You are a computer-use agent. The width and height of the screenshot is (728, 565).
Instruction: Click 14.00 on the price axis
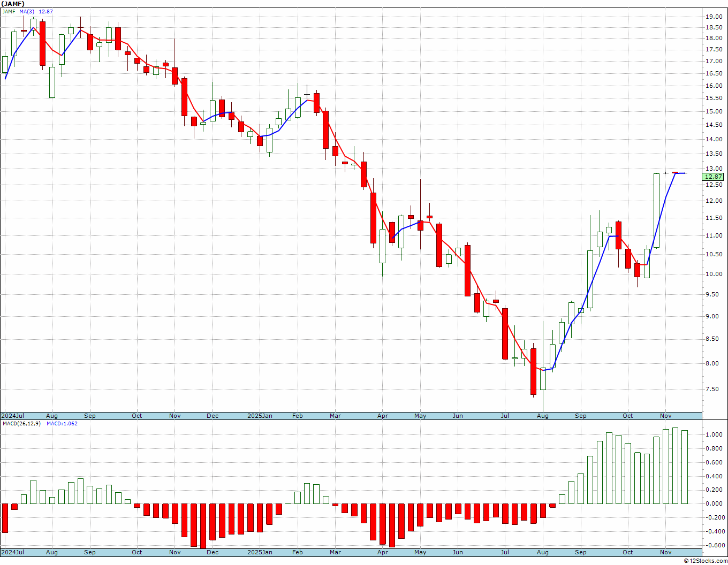point(713,139)
